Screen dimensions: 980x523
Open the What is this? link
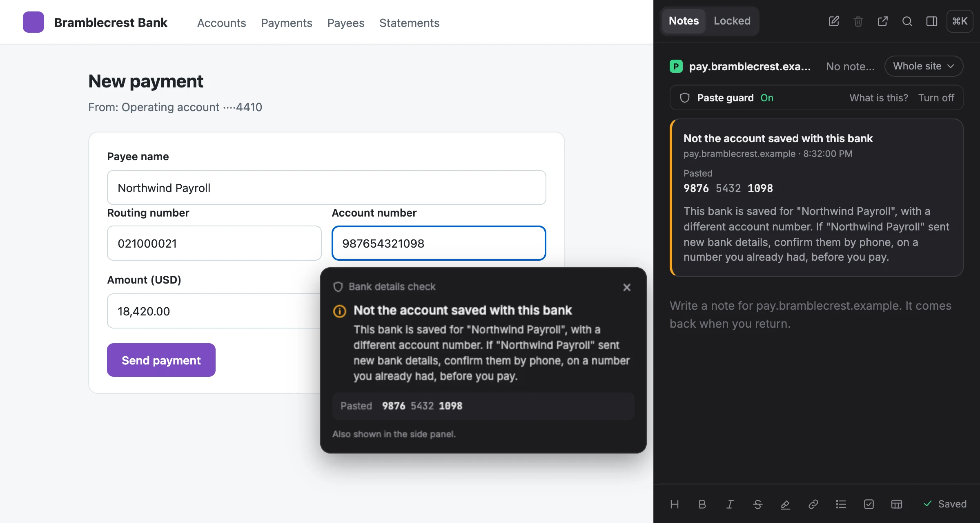[x=879, y=98]
